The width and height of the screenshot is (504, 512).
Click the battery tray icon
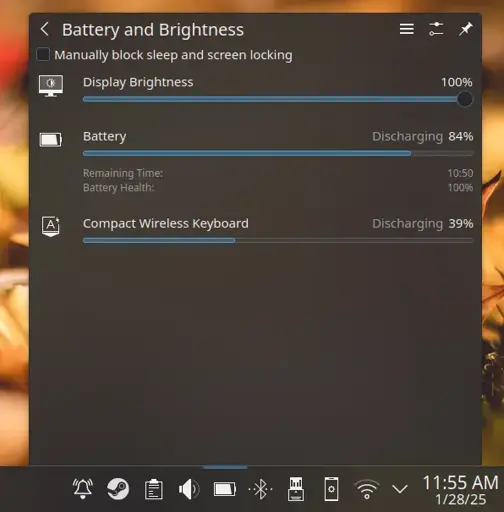coord(225,489)
